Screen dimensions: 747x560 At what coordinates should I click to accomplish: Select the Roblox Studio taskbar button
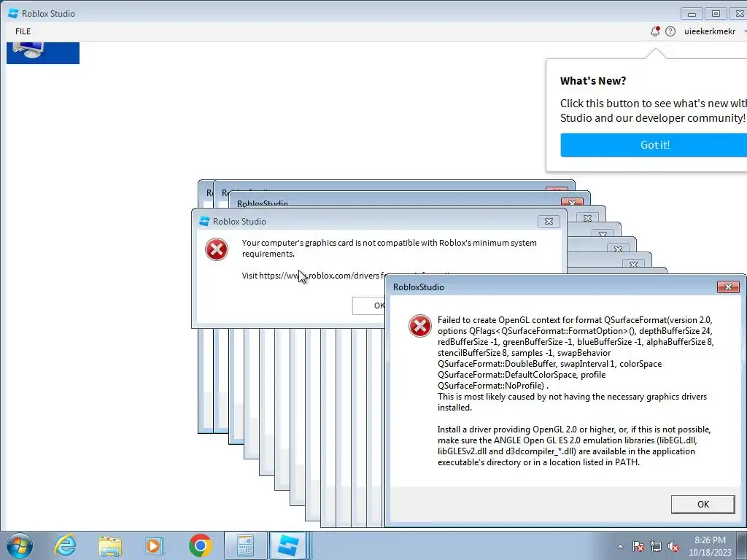288,545
